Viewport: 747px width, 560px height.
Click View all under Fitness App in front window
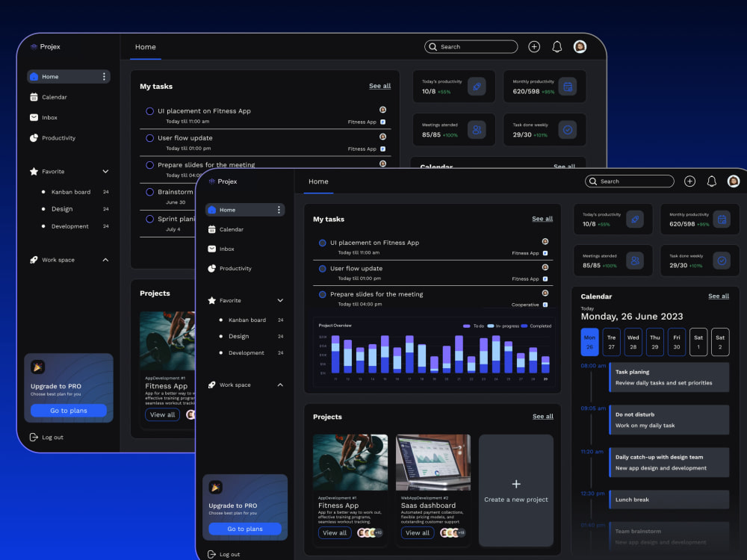335,533
